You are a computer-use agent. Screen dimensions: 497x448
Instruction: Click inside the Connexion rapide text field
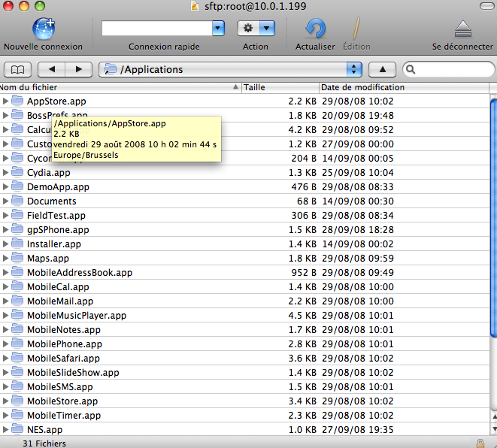(x=157, y=29)
